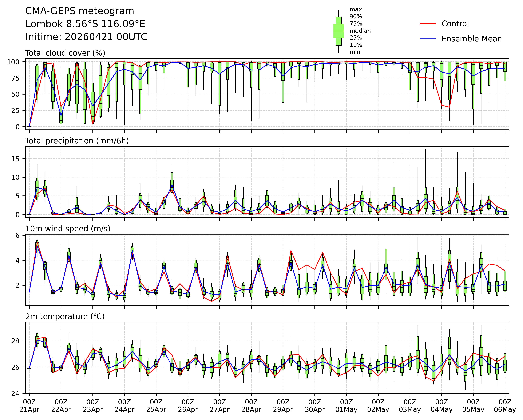The height and width of the screenshot is (420, 523).
Task: Click the 00Z 01May axis label
Action: pyautogui.click(x=346, y=406)
